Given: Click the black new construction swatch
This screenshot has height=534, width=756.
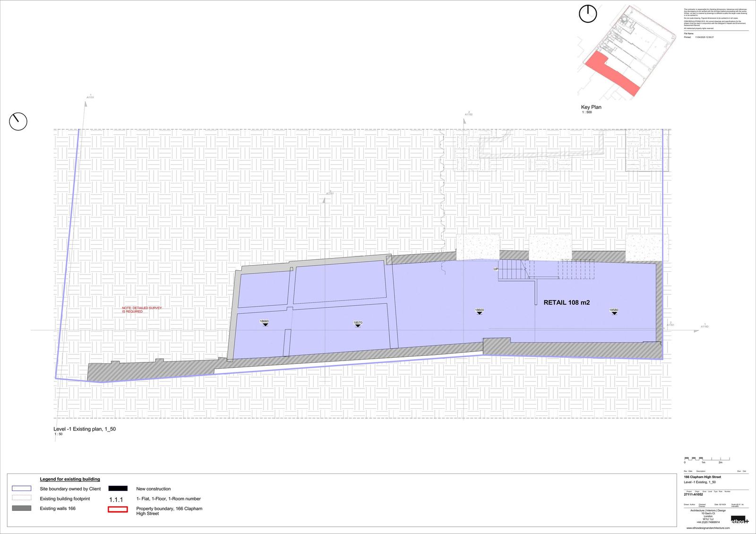Looking at the screenshot, I should click(118, 489).
